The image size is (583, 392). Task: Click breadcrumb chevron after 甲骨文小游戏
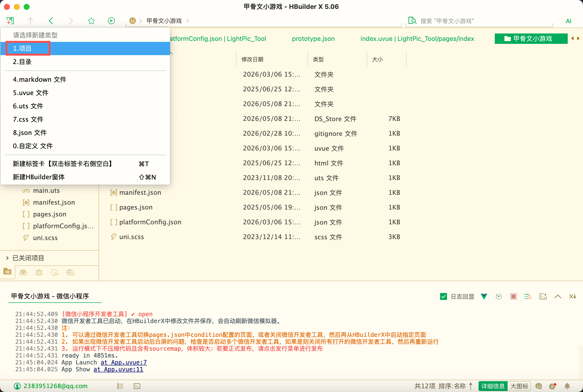[x=188, y=21]
